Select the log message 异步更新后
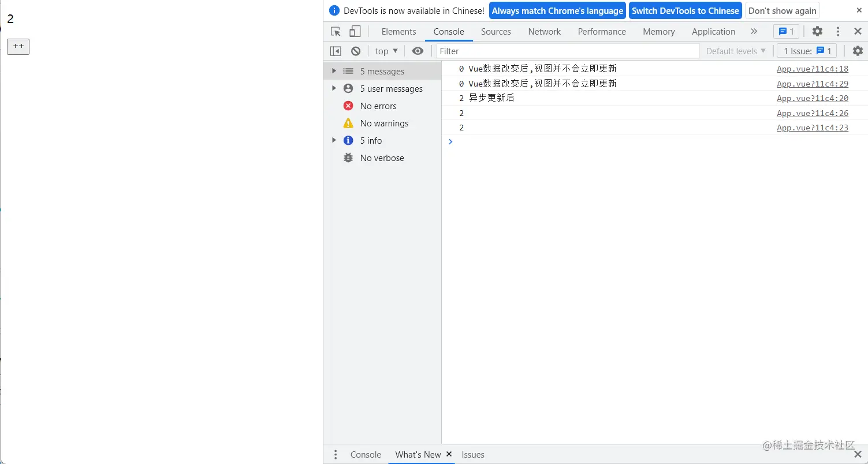The width and height of the screenshot is (868, 464). 491,98
